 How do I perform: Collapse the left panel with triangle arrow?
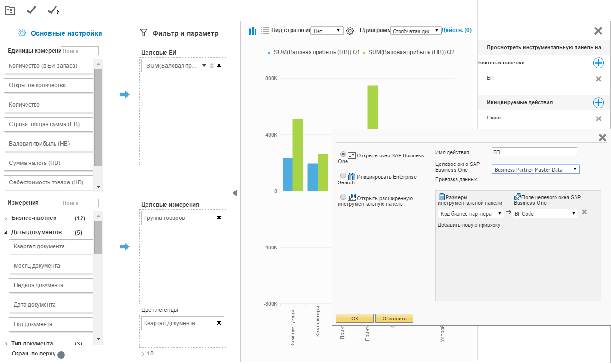(235, 193)
